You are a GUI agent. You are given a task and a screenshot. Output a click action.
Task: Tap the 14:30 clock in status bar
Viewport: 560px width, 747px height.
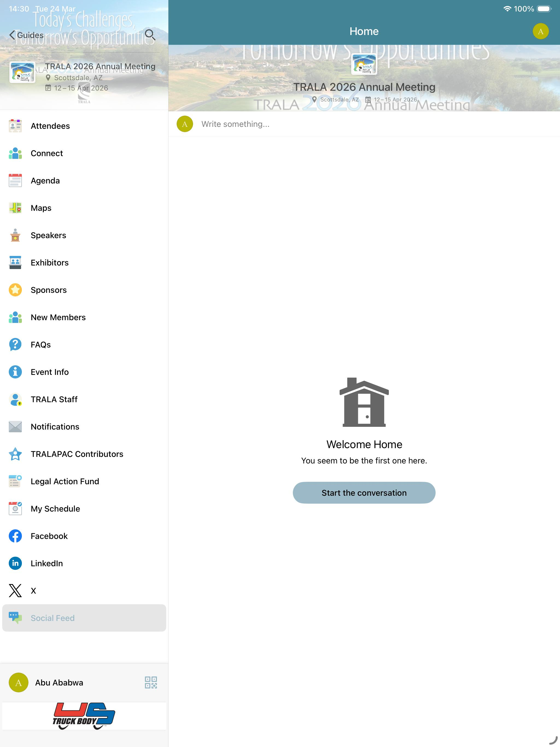pos(19,9)
